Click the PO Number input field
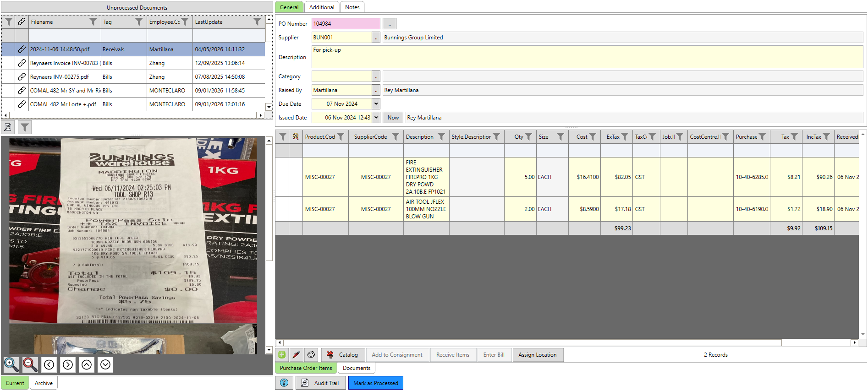The width and height of the screenshot is (868, 391). click(346, 24)
